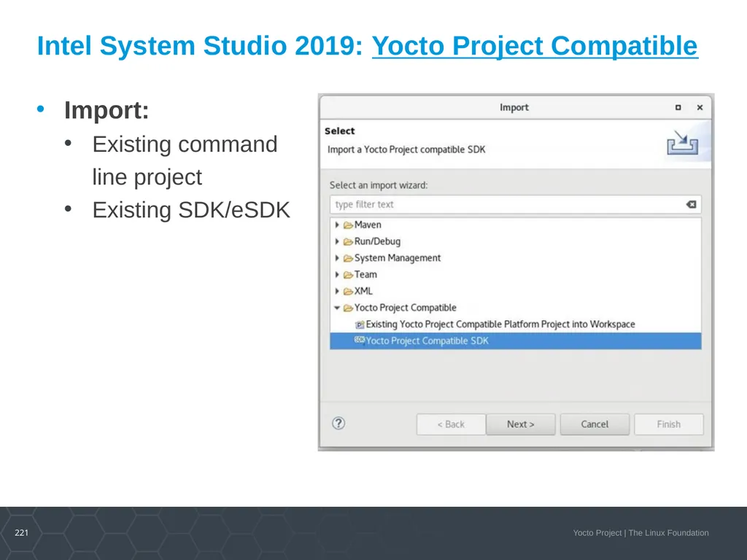Click the import wizard banner icon
Image resolution: width=747 pixels, height=560 pixels.
pos(682,143)
